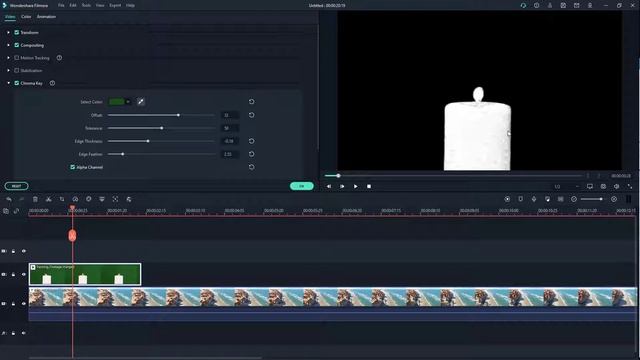
Task: Click the Undo icon in timeline toolbar
Action: pyautogui.click(x=9, y=199)
